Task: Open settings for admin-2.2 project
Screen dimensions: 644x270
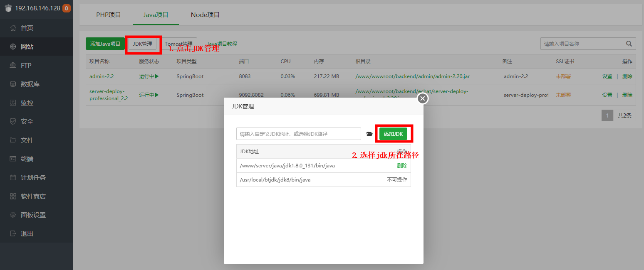Action: click(x=607, y=76)
